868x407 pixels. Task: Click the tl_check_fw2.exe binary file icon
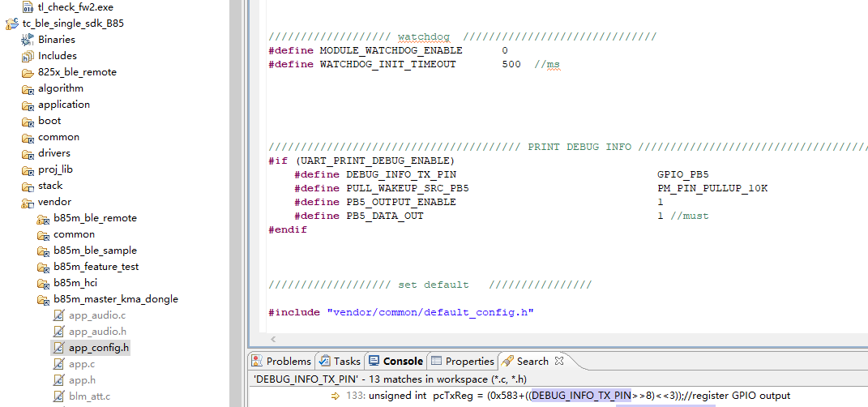click(28, 7)
